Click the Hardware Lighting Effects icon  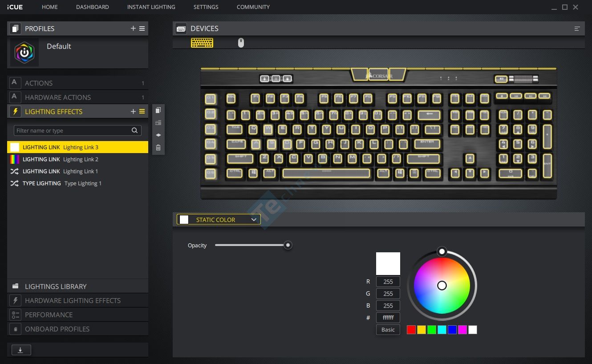click(x=15, y=300)
